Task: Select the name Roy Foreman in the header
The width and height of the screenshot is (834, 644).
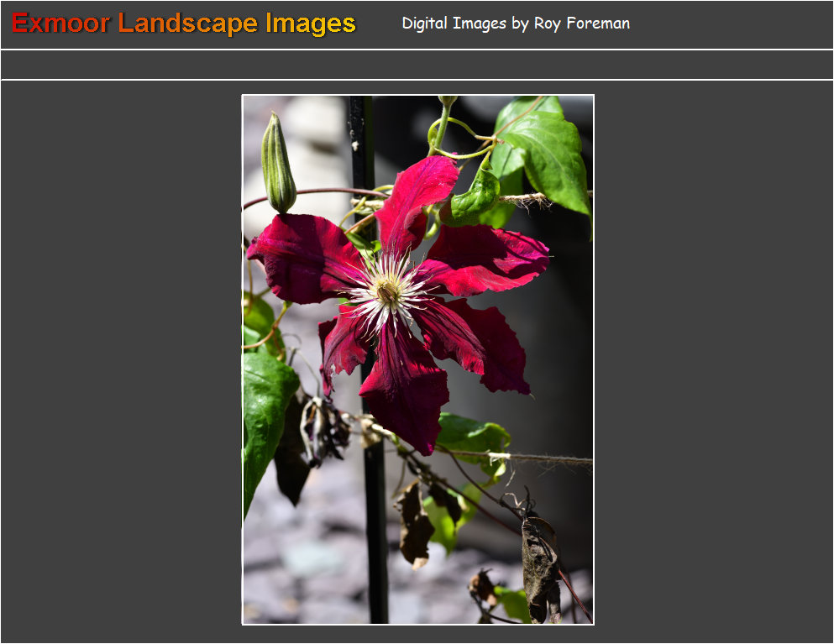Action: click(x=581, y=24)
